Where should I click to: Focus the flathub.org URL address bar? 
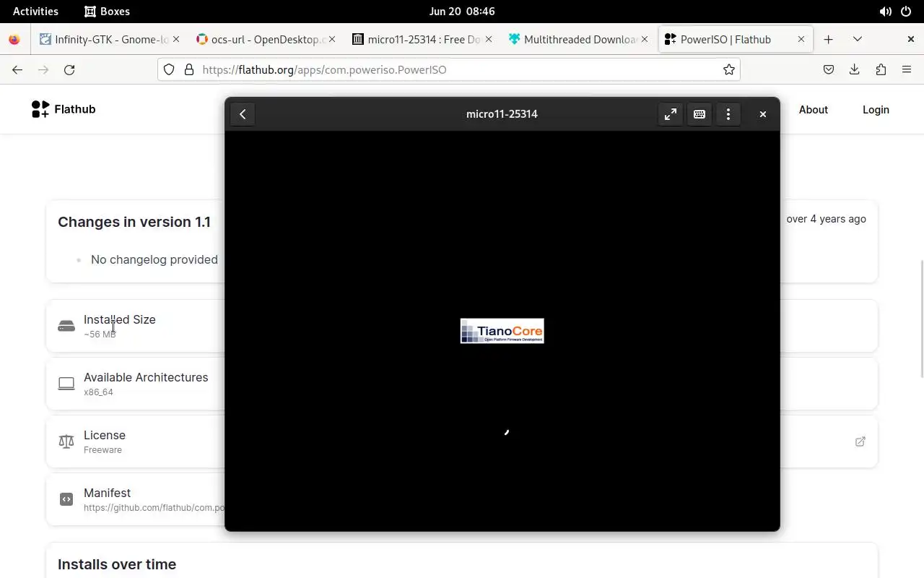pyautogui.click(x=449, y=69)
